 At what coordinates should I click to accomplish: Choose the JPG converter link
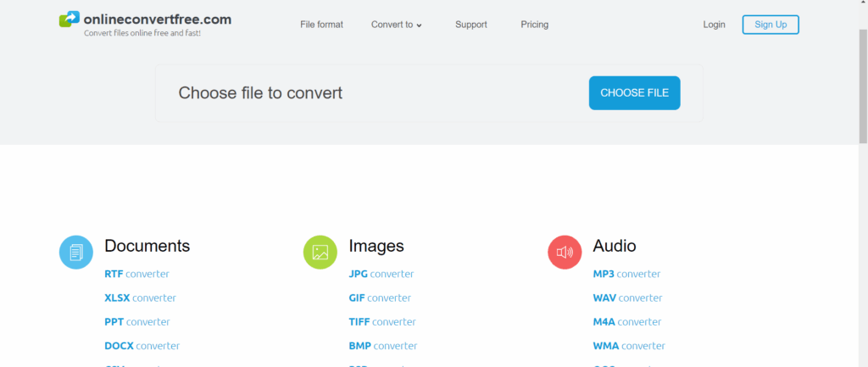(381, 274)
